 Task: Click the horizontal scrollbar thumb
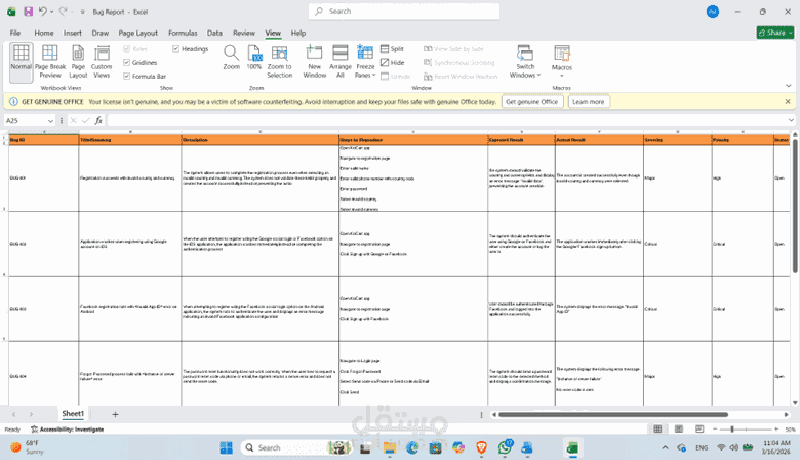coord(613,415)
